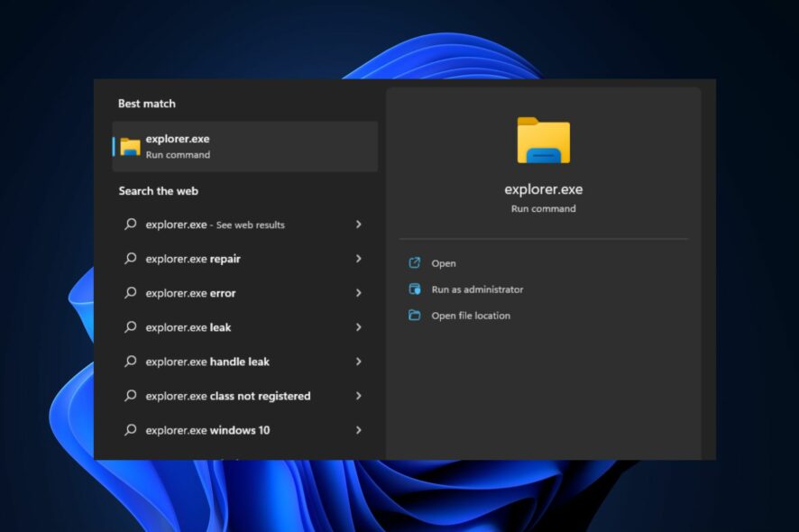Click the Run as administrator shield icon
Screen dimensions: 799x532
[414, 289]
